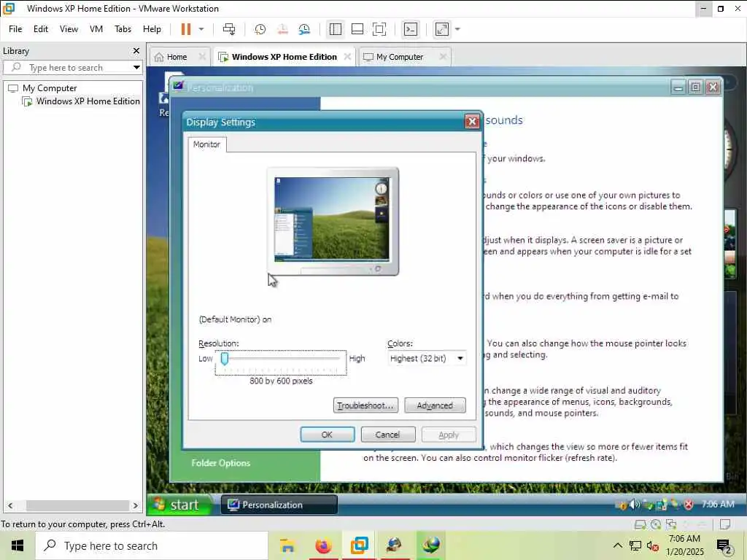This screenshot has width=747, height=560.
Task: Click the Personalization taskbar button
Action: [x=279, y=505]
